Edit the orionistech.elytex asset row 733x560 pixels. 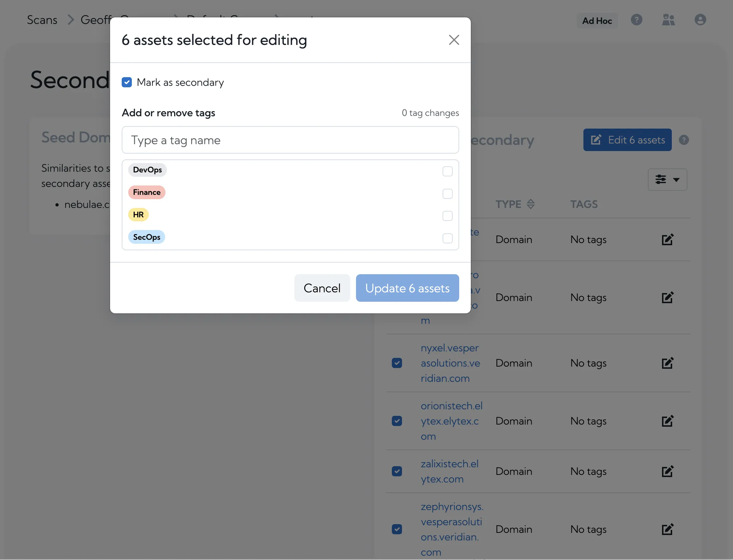tap(667, 421)
